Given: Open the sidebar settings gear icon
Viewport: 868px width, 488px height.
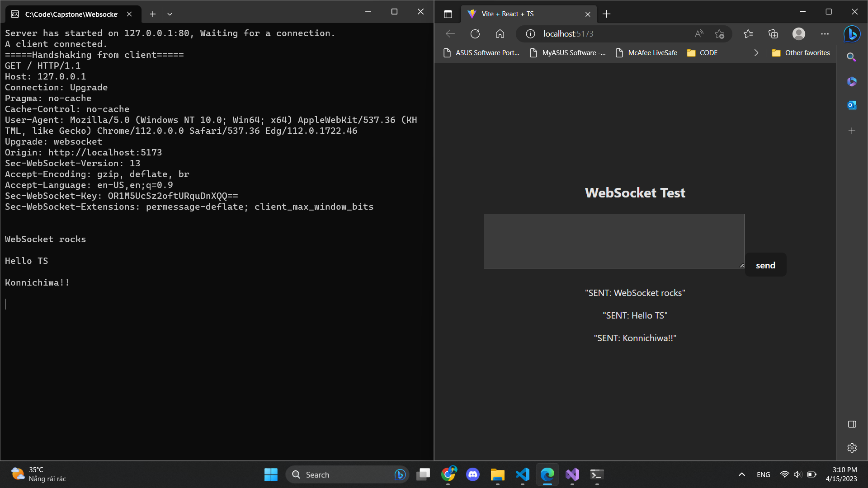Looking at the screenshot, I should 852,448.
